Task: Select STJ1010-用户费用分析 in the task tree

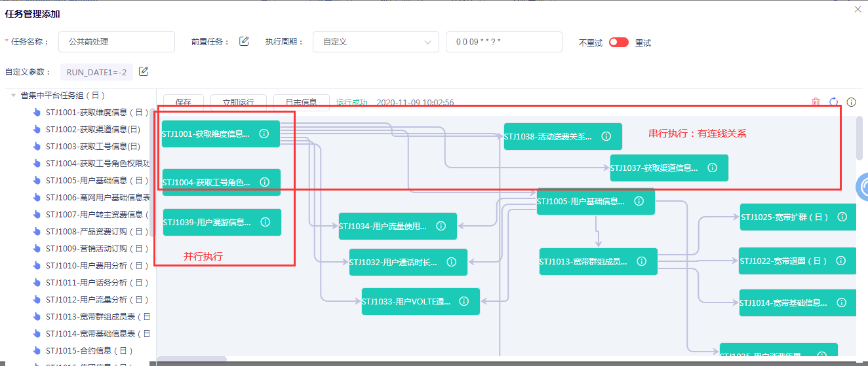Action: click(x=97, y=265)
